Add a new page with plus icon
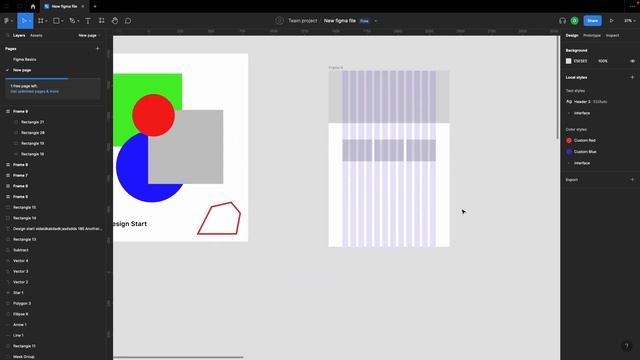This screenshot has height=360, width=640. tap(97, 49)
